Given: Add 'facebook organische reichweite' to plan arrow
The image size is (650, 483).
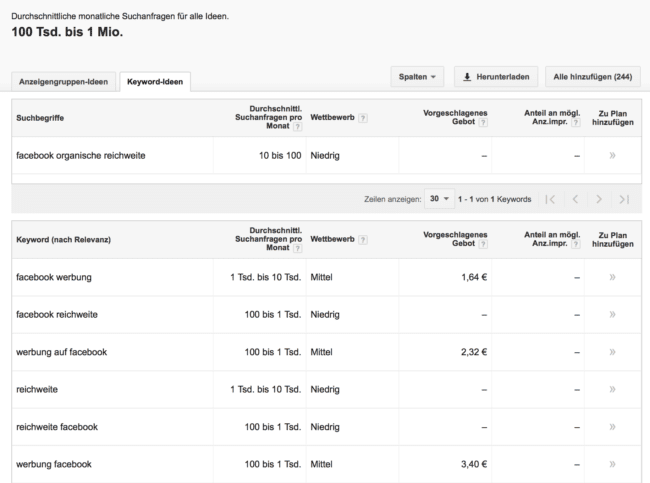Looking at the screenshot, I should coord(612,155).
